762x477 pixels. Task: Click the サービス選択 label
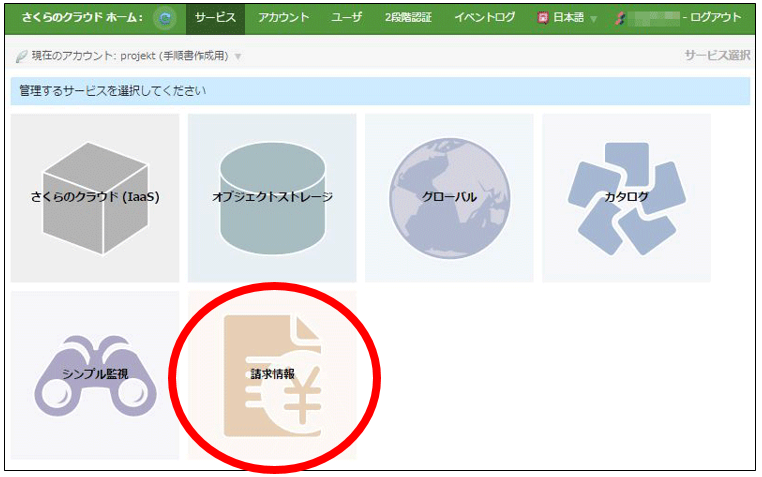(717, 55)
